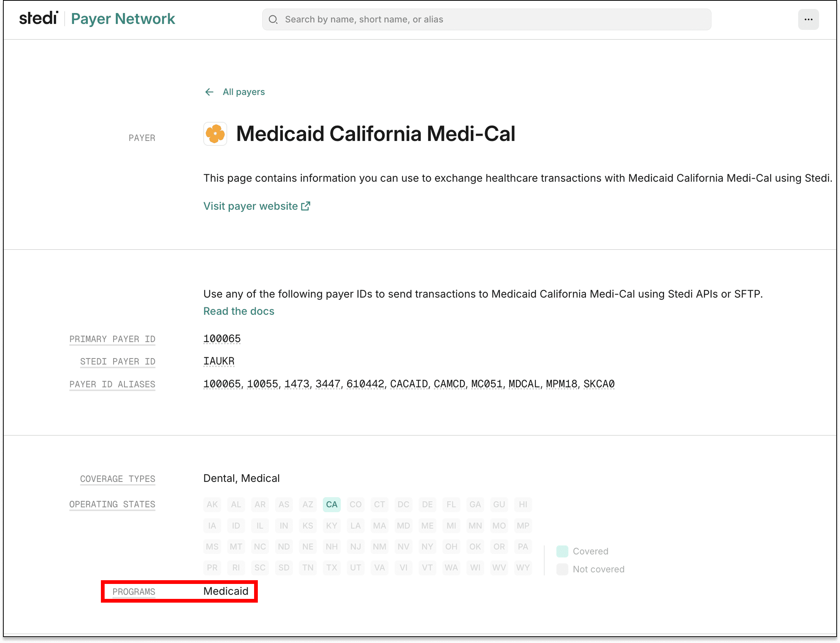Click the Not covered legend swatch
Image resolution: width=840 pixels, height=643 pixels.
(562, 569)
